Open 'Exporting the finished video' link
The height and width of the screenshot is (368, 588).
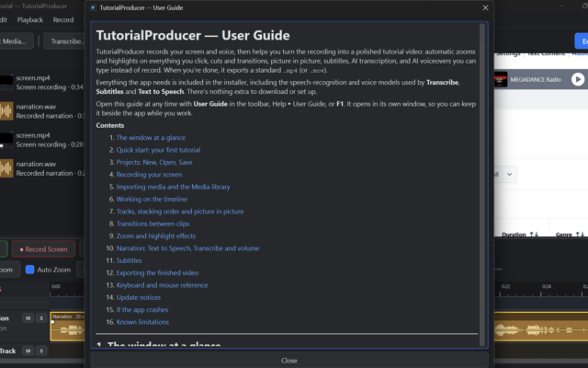[157, 273]
